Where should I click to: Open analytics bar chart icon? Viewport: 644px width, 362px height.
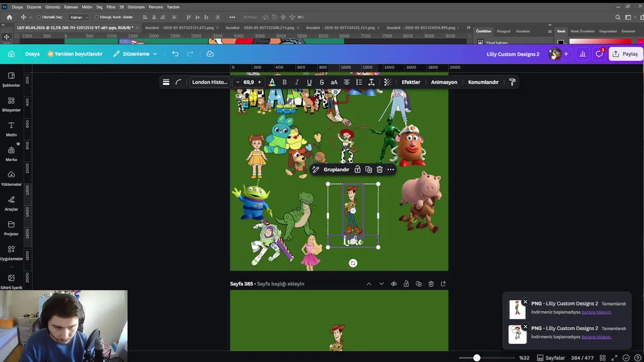coord(583,54)
